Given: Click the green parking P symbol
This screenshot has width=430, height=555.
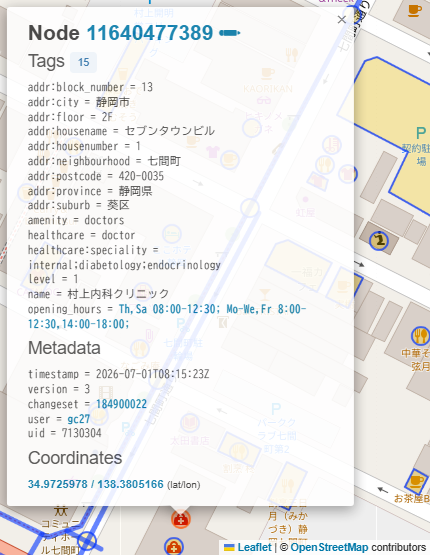Looking at the screenshot, I should click(x=421, y=133).
